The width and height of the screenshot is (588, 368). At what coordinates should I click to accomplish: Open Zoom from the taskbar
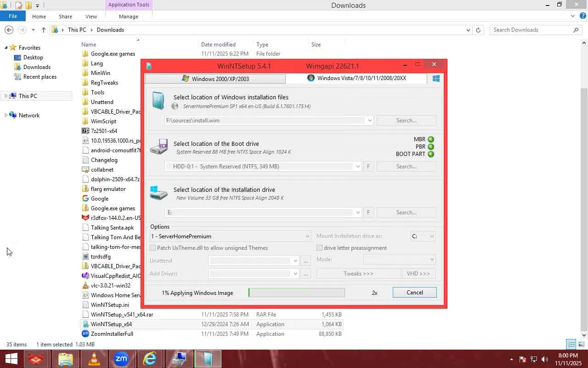(121, 359)
